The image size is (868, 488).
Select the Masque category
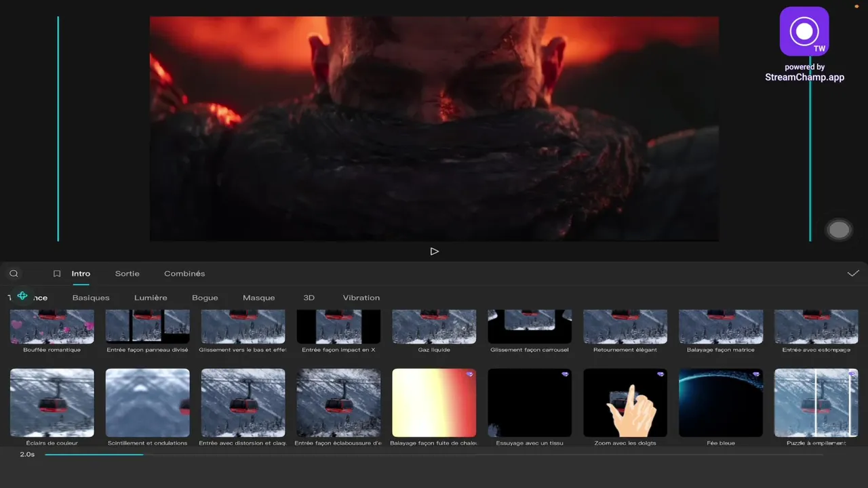tap(259, 298)
